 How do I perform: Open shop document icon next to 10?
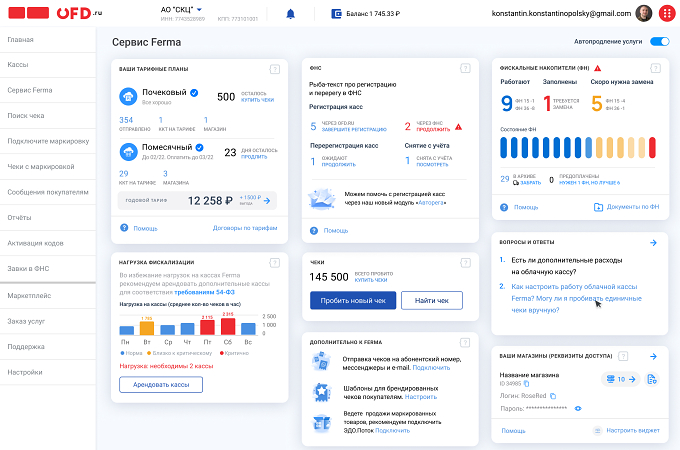coord(651,379)
